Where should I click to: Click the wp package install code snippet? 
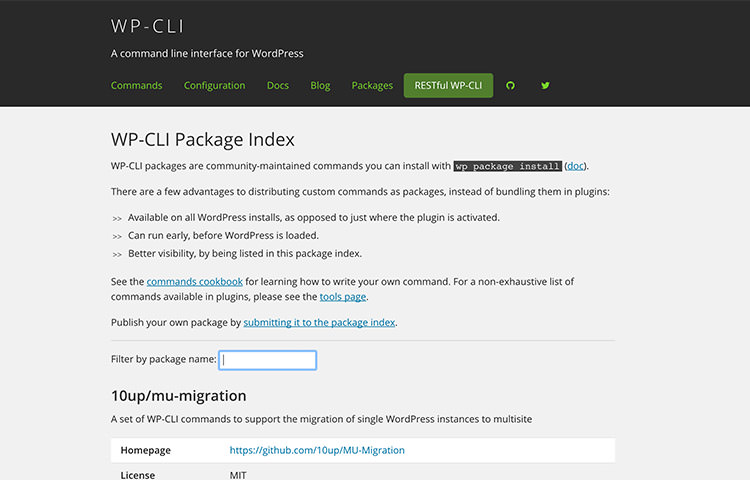[507, 166]
